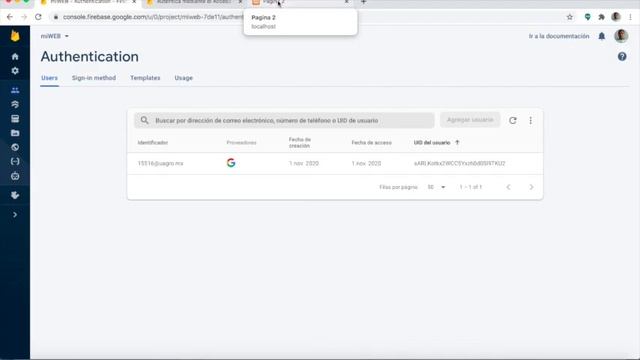Click Fecha de acceso column header
This screenshot has height=360, width=640.
pos(371,142)
